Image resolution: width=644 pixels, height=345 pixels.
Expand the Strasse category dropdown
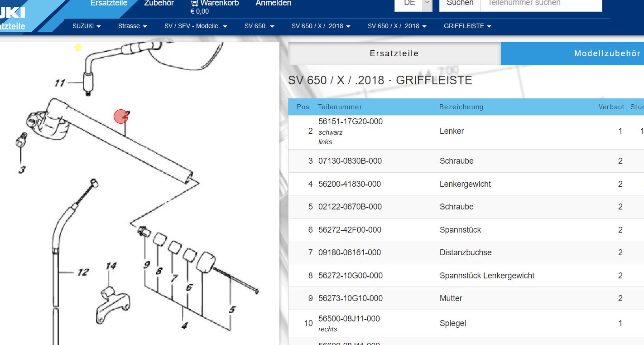[132, 26]
